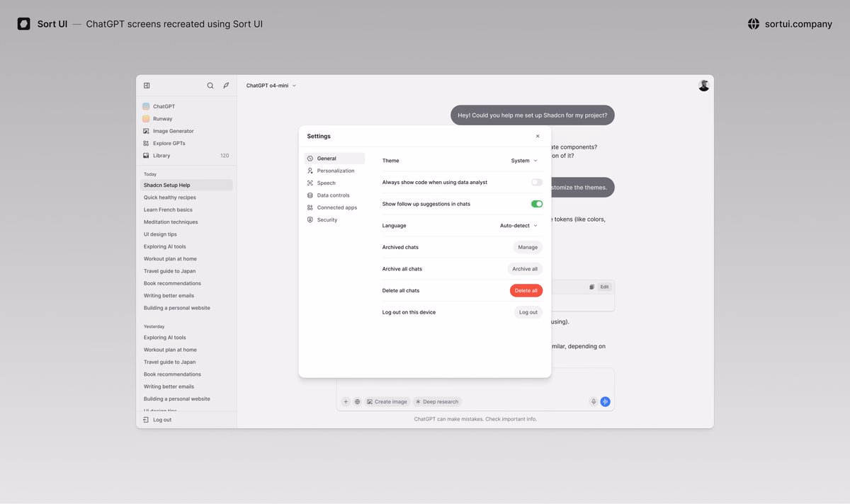This screenshot has height=504, width=850.
Task: Close the Settings dialog with the X
Action: (x=538, y=136)
